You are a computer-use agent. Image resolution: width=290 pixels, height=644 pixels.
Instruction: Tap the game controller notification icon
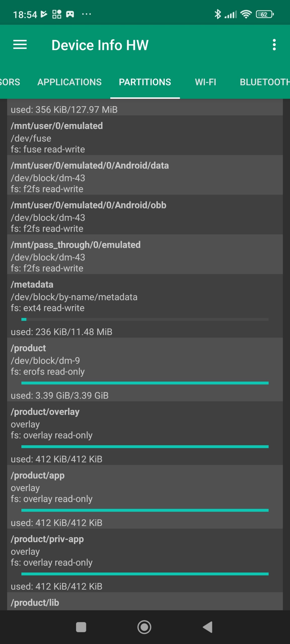(70, 14)
